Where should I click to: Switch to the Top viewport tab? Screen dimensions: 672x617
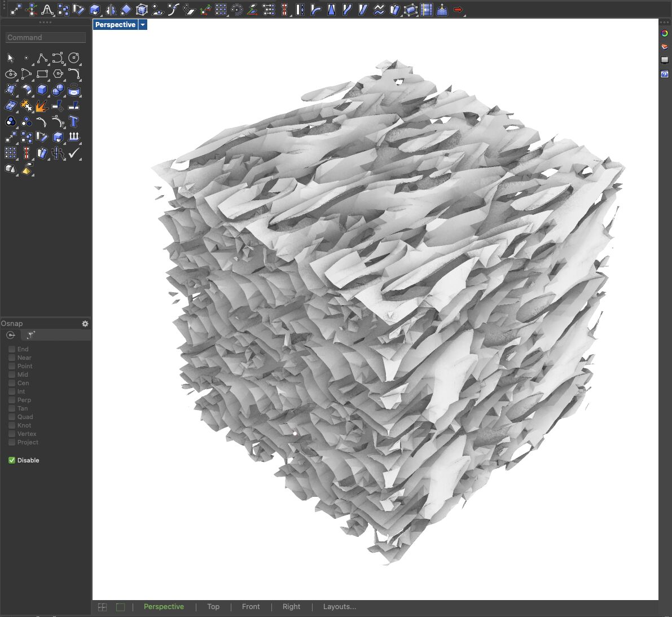[x=213, y=607]
